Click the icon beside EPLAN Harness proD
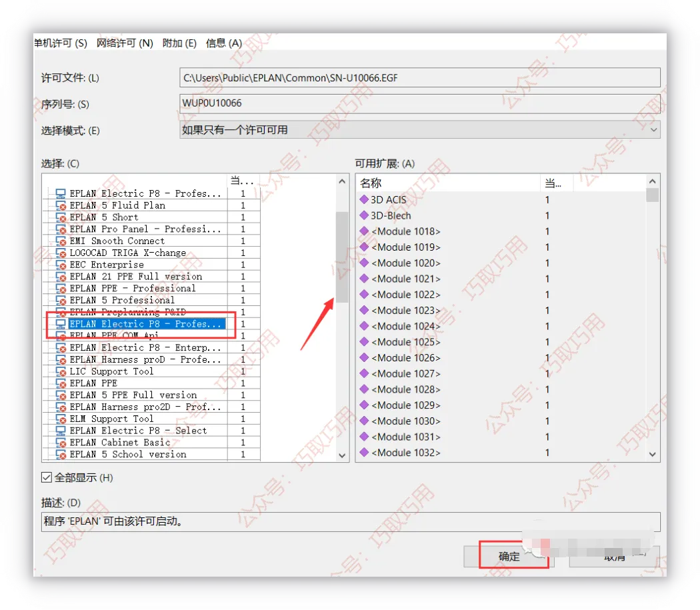Image resolution: width=700 pixels, height=610 pixels. 61,359
